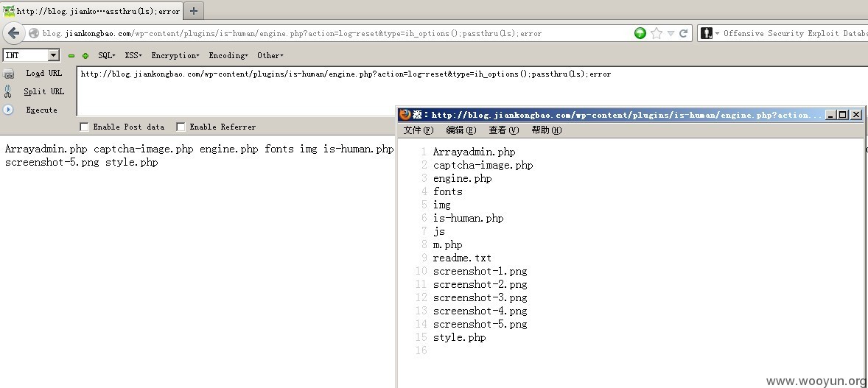Click captcha-image.php line in source window
Image resolution: width=868 pixels, height=388 pixels.
[483, 165]
